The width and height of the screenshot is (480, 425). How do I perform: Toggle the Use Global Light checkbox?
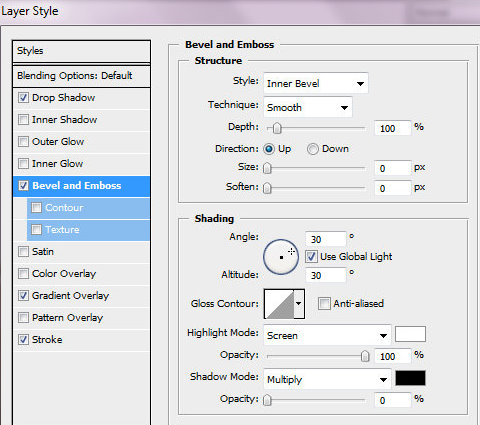coord(311,257)
